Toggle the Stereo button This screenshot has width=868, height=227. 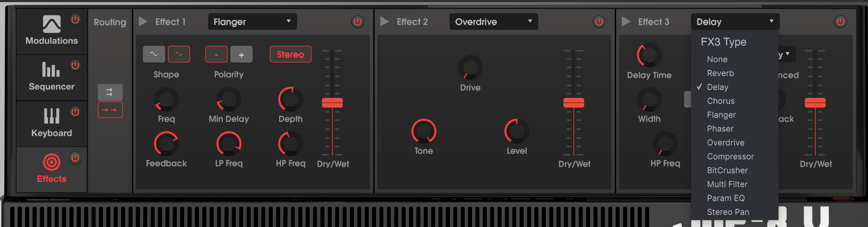click(291, 54)
